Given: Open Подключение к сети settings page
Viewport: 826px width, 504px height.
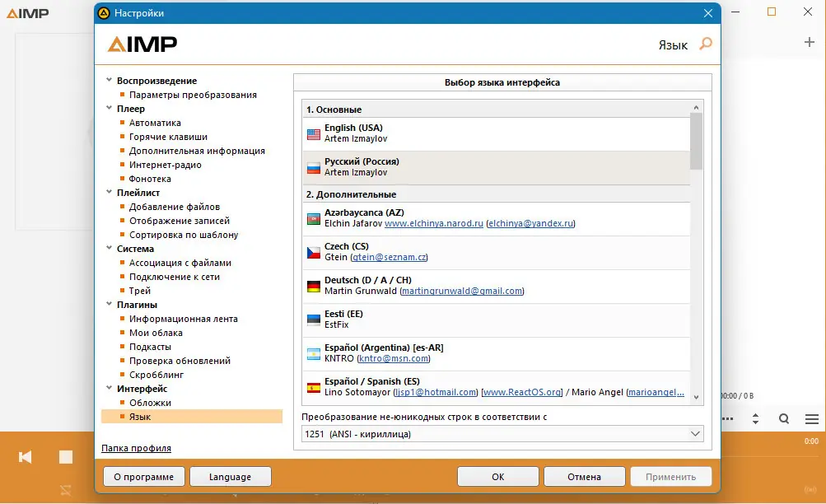Looking at the screenshot, I should 175,277.
